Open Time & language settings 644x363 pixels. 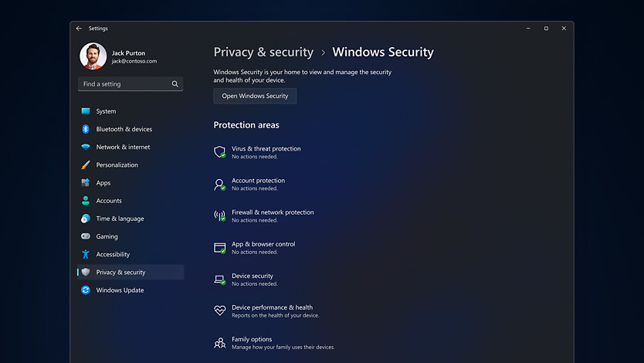tap(120, 219)
